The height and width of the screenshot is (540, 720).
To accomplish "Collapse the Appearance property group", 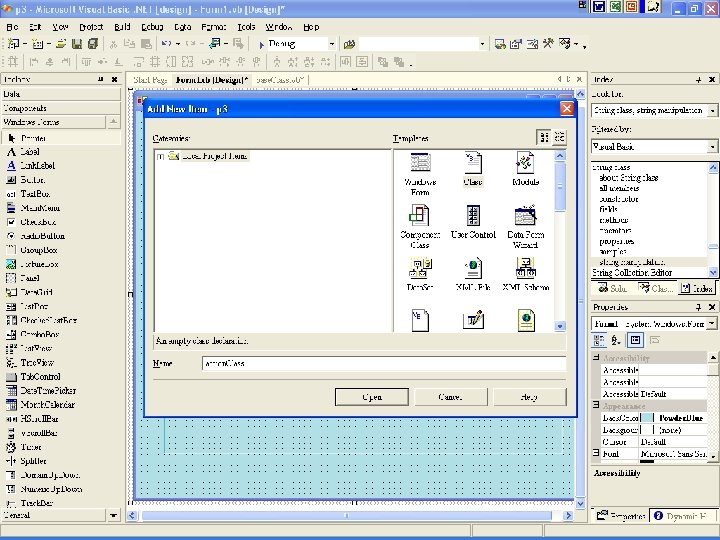I will click(596, 405).
